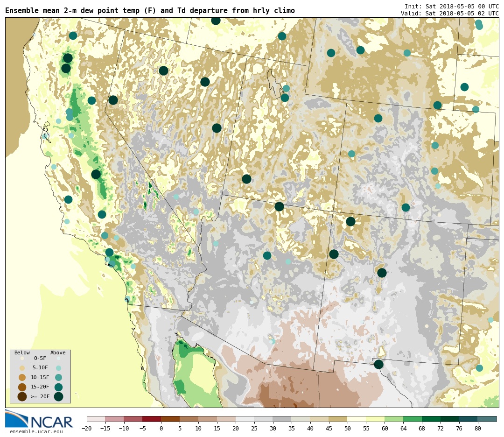The width and height of the screenshot is (504, 437).
Task: Click the last colorbar swatch after 80
Action: click(x=488, y=419)
